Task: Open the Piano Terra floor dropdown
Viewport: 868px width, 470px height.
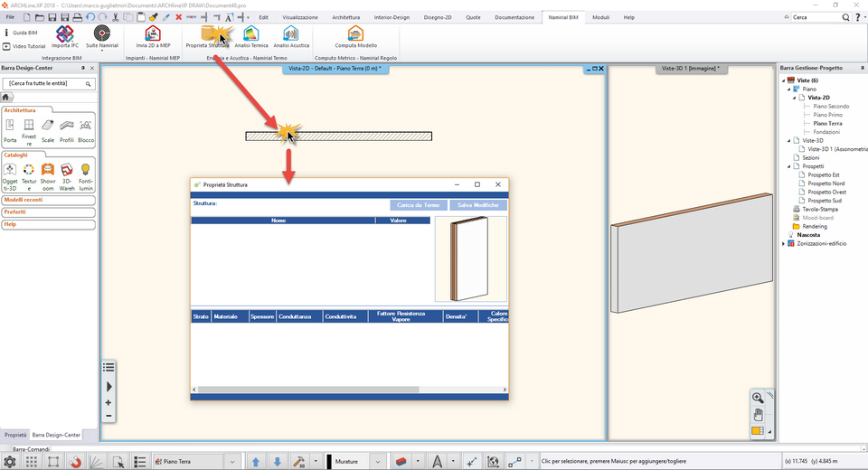Action: [232, 461]
